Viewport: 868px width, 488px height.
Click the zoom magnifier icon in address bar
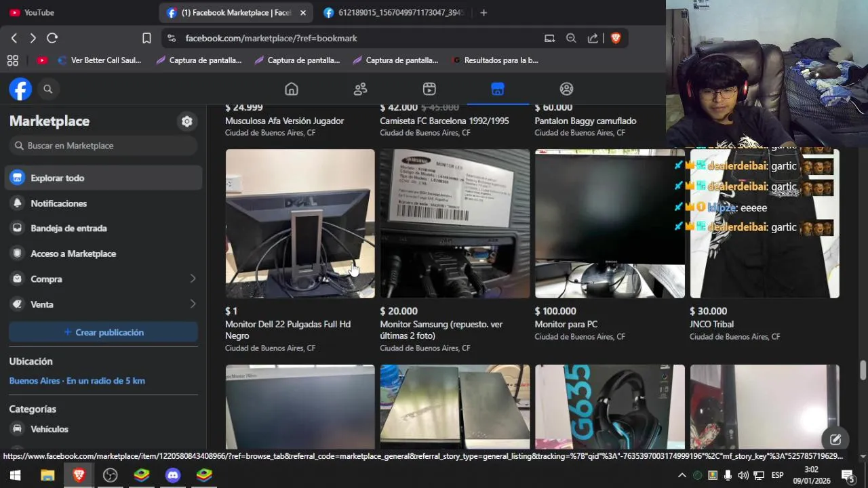(x=571, y=38)
